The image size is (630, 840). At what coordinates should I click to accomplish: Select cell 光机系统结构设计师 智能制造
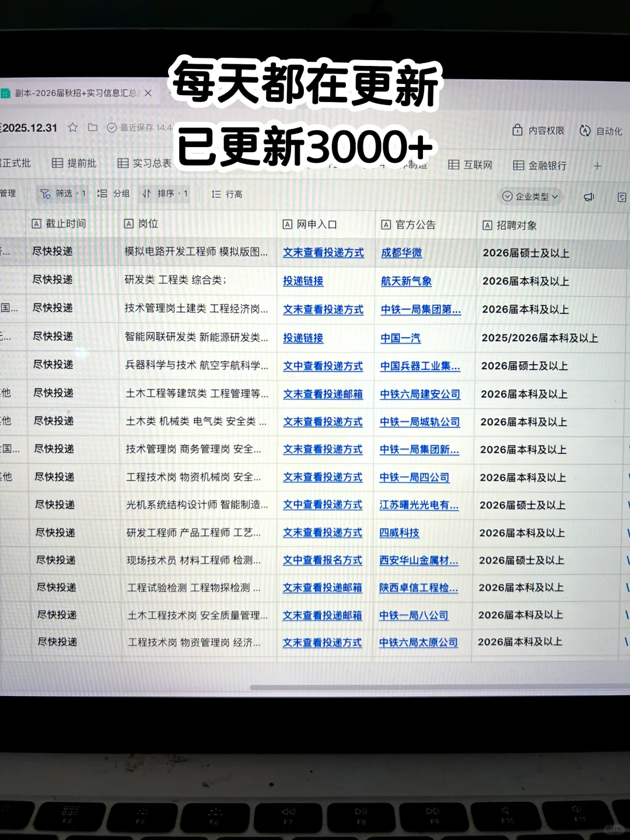click(x=197, y=505)
